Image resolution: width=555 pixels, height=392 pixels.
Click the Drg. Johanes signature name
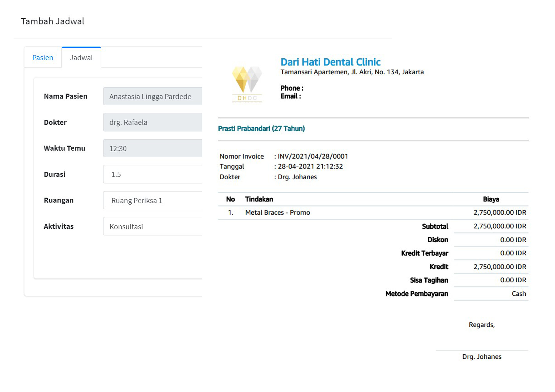pyautogui.click(x=482, y=357)
